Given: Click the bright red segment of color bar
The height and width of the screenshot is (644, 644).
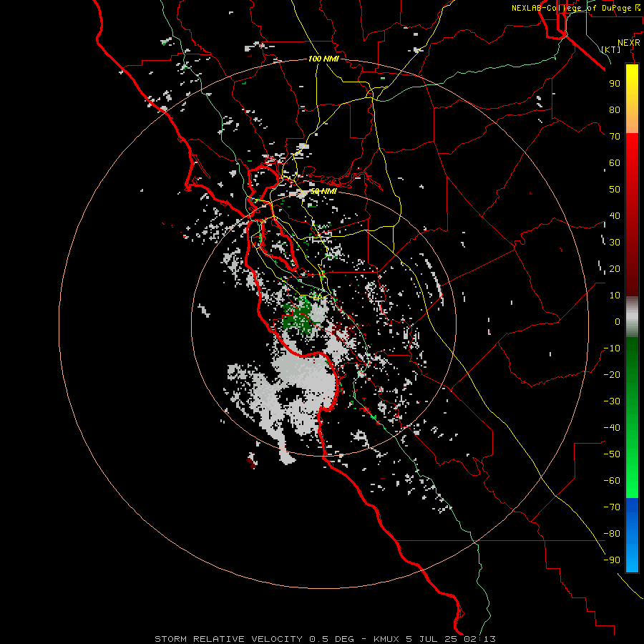Looking at the screenshot, I should [x=632, y=152].
